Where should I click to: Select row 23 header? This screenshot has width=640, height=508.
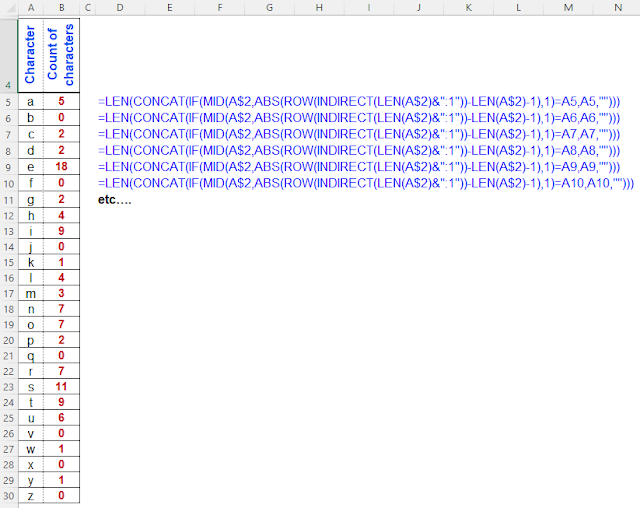point(9,387)
